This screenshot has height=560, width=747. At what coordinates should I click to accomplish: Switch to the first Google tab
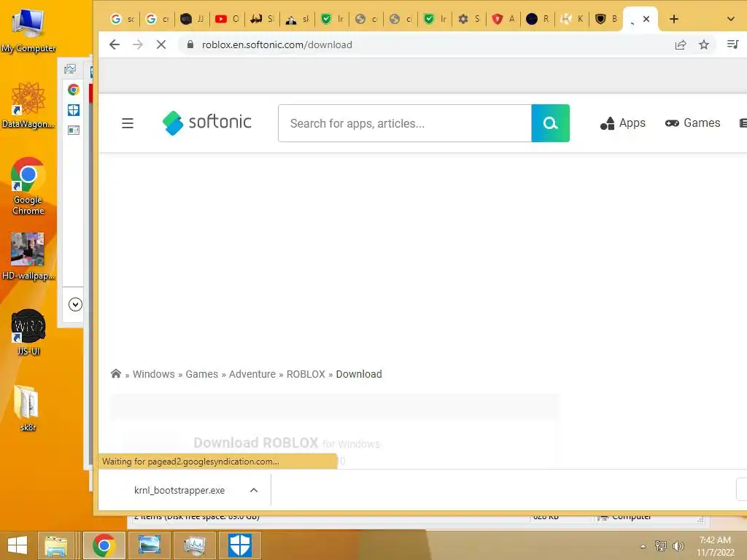pos(122,19)
